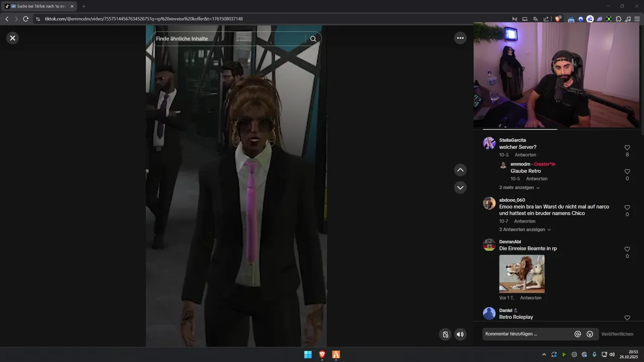Toggle the auto-scroll icon beside the volume button

[x=445, y=334]
